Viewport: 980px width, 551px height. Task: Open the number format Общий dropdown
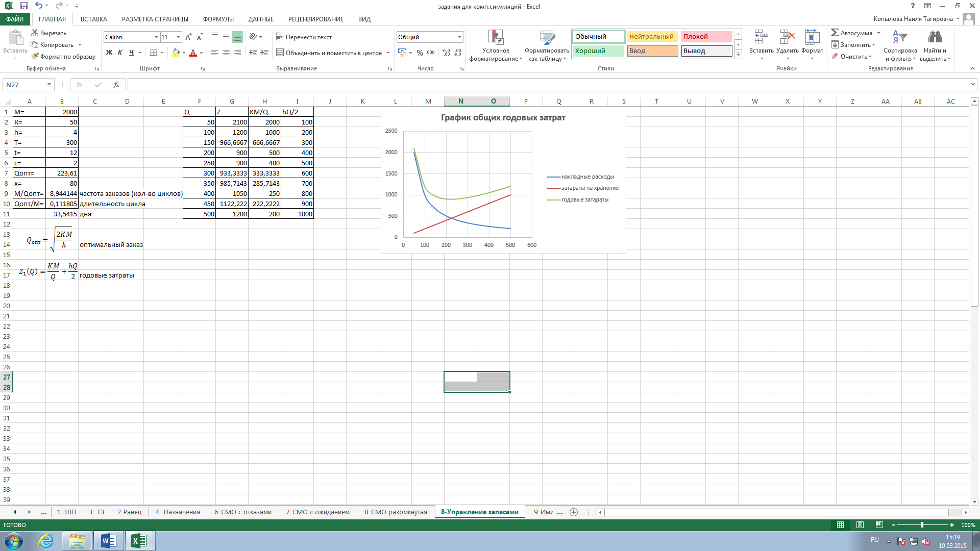[459, 37]
